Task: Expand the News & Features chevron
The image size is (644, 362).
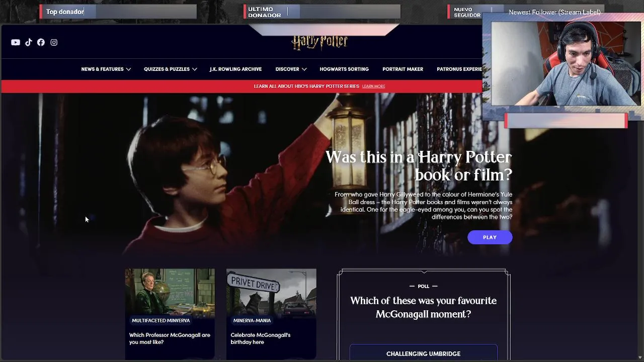Action: tap(128, 69)
